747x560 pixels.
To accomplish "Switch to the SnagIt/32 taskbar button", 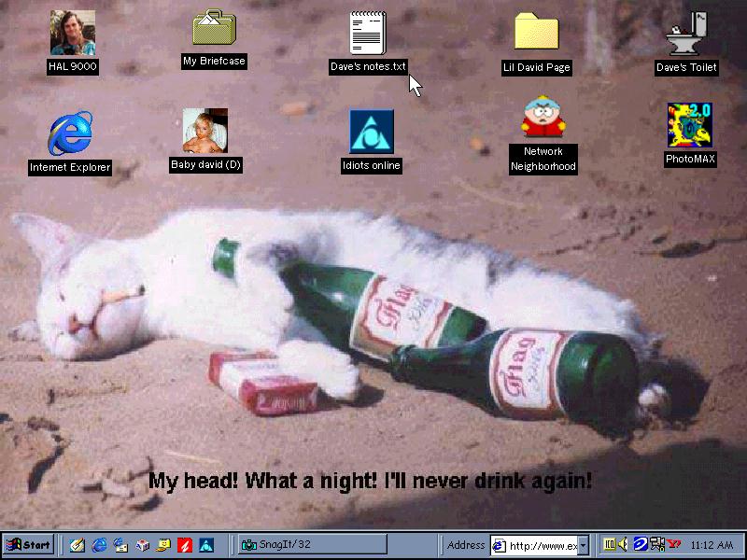I will point(310,545).
